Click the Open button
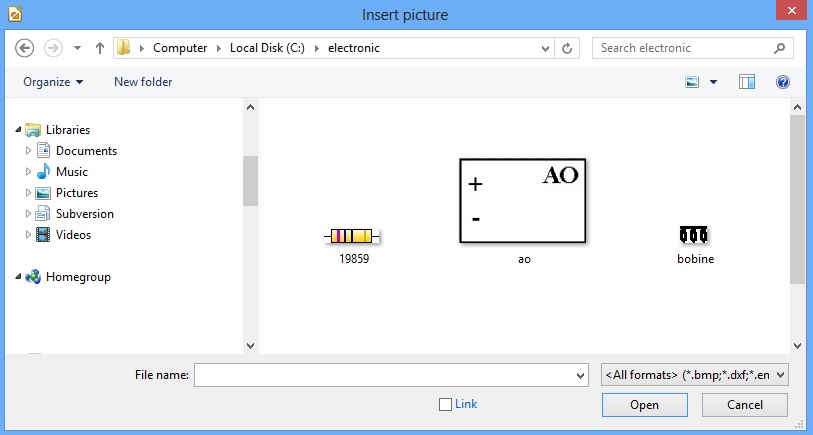Viewport: 813px width, 435px height. (644, 405)
